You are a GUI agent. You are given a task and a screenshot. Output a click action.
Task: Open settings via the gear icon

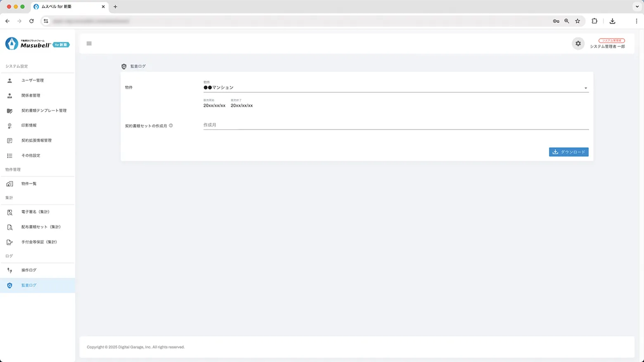point(578,43)
